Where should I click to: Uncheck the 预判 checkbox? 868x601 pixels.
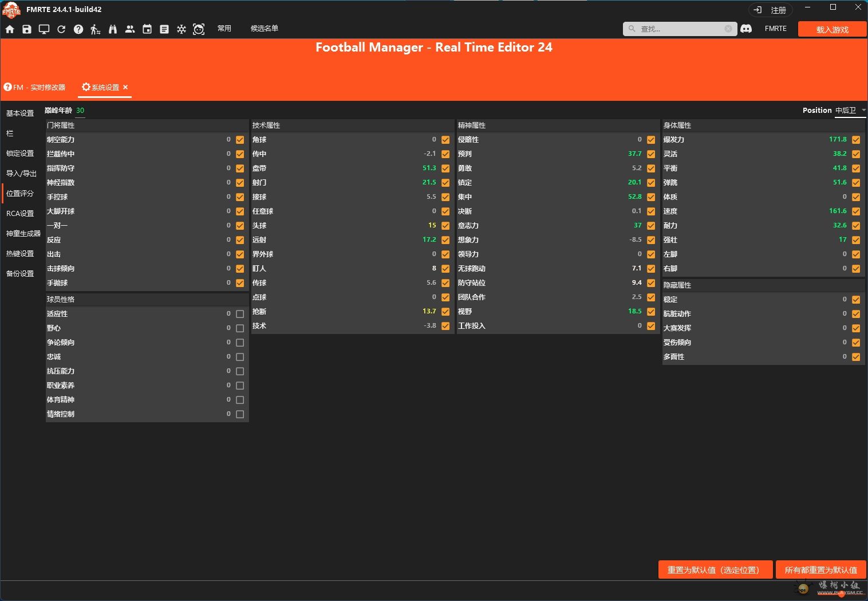[x=651, y=154]
